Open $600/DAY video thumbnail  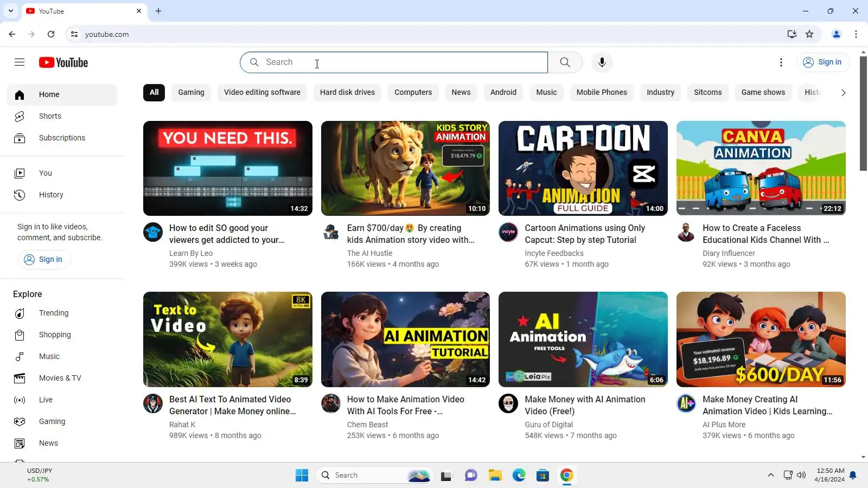[761, 339]
